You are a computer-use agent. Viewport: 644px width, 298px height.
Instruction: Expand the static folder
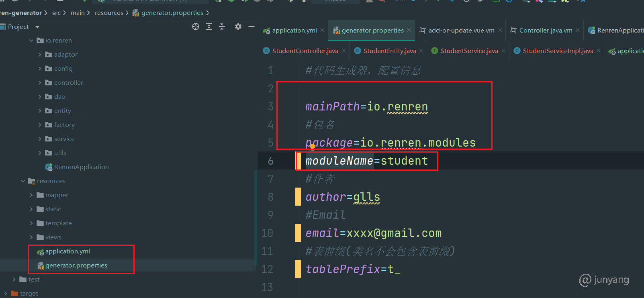pyautogui.click(x=31, y=209)
